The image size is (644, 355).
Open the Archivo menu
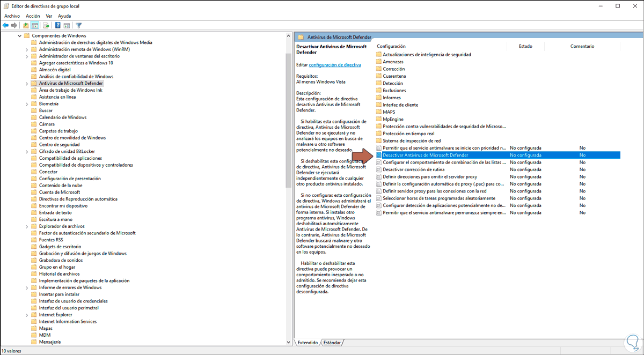click(x=12, y=16)
